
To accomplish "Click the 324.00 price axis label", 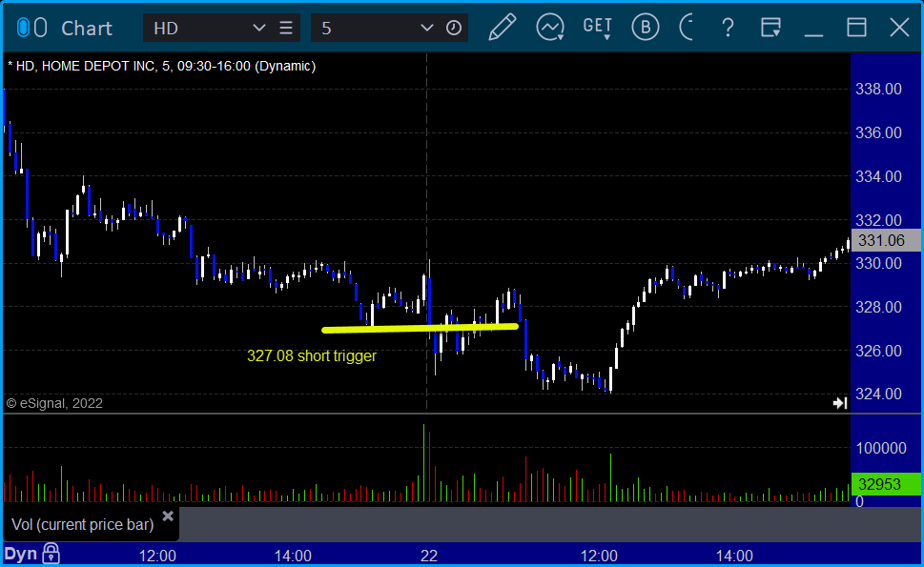I will click(878, 394).
